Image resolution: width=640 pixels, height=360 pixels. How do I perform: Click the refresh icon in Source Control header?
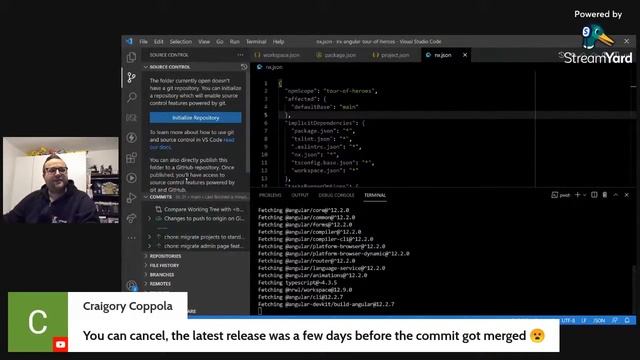244,67
